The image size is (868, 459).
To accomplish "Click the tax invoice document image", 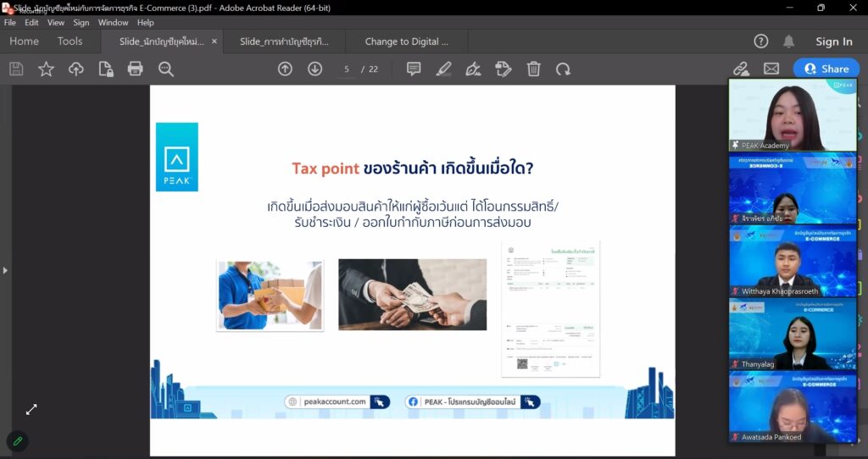I will [550, 309].
